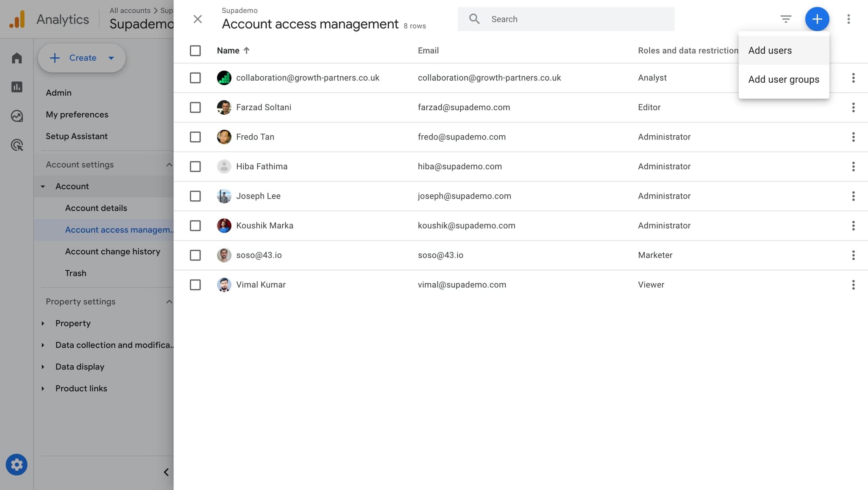Collapse the Account settings section
Screen dimensions: 868x490
click(x=169, y=165)
